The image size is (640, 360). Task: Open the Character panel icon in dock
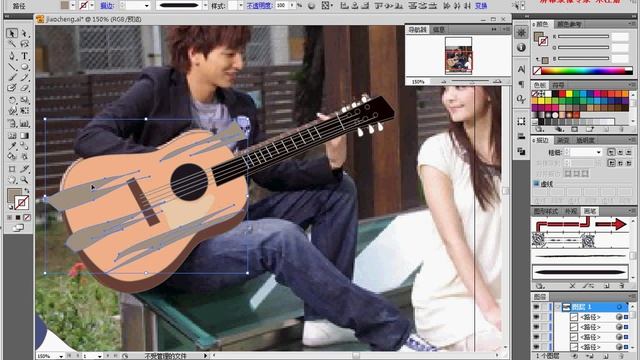click(x=521, y=69)
